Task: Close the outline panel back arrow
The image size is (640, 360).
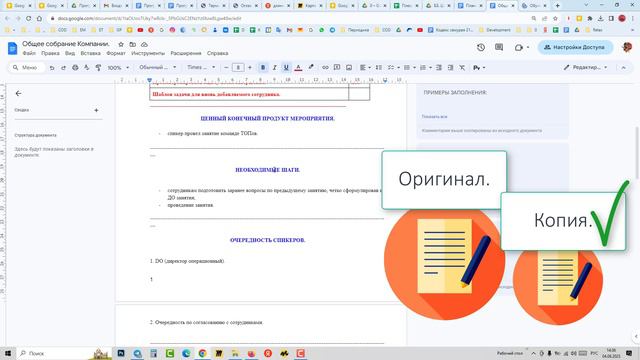Action: coord(18,93)
